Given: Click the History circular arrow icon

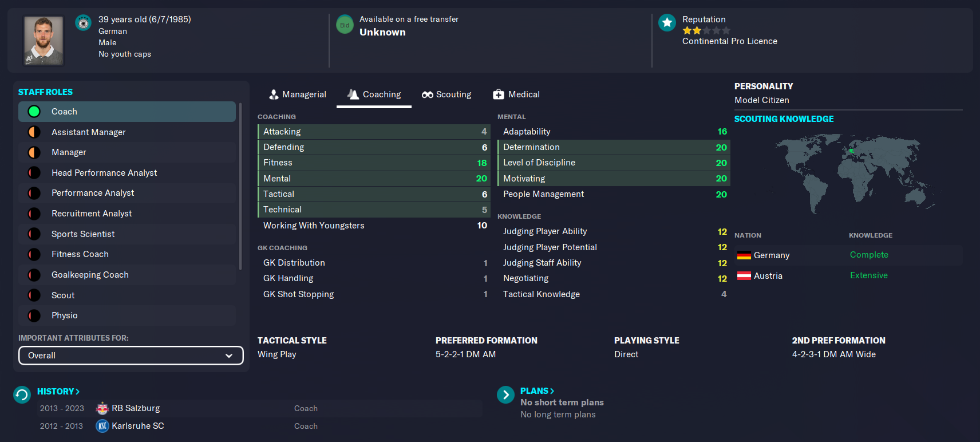Looking at the screenshot, I should (22, 394).
